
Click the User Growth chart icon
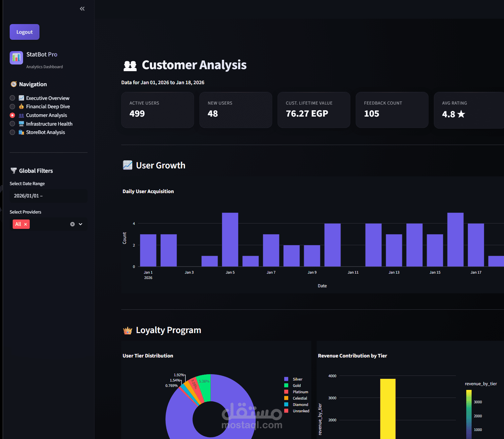128,165
